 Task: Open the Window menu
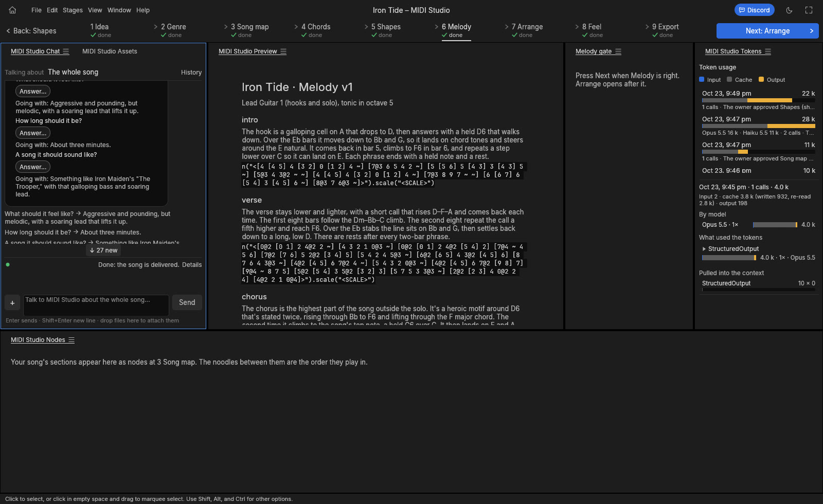point(119,10)
